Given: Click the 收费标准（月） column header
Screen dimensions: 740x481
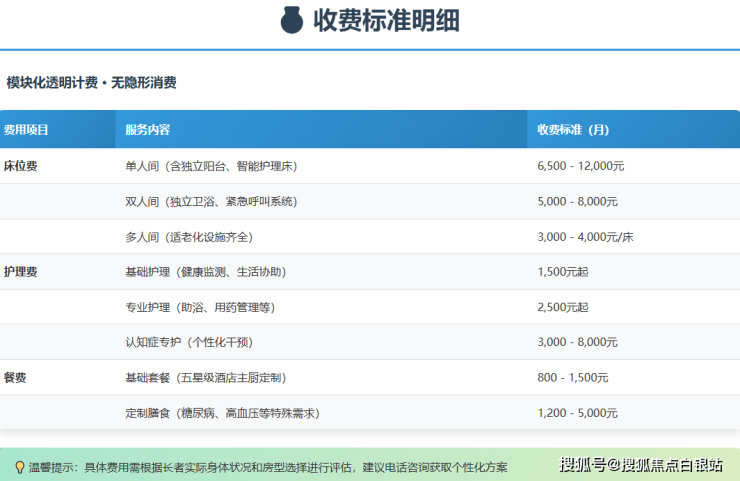Looking at the screenshot, I should pos(573,130).
